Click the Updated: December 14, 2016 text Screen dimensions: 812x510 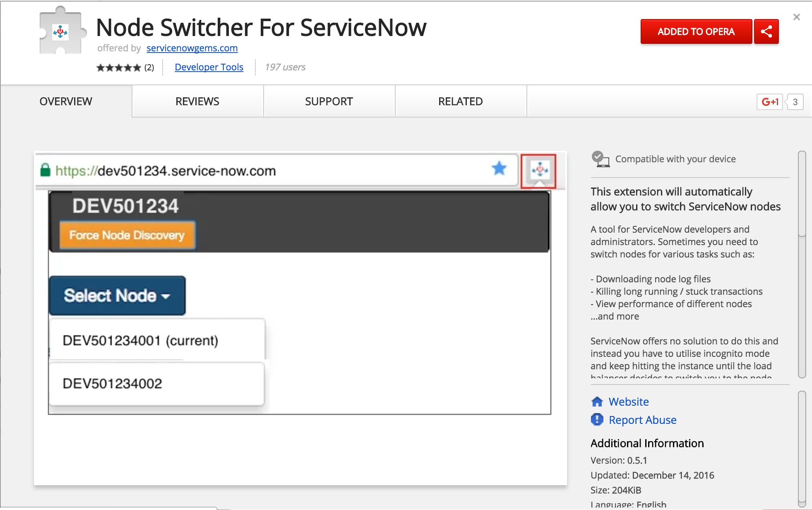tap(652, 475)
